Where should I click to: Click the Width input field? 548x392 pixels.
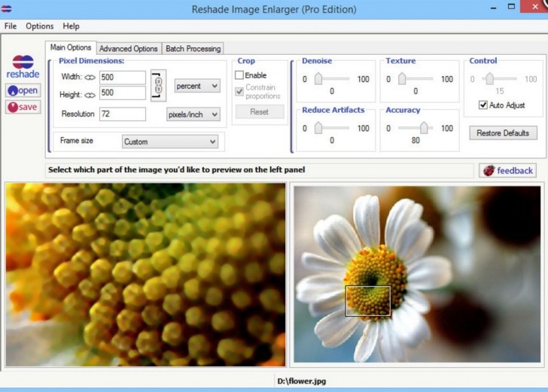(x=122, y=77)
